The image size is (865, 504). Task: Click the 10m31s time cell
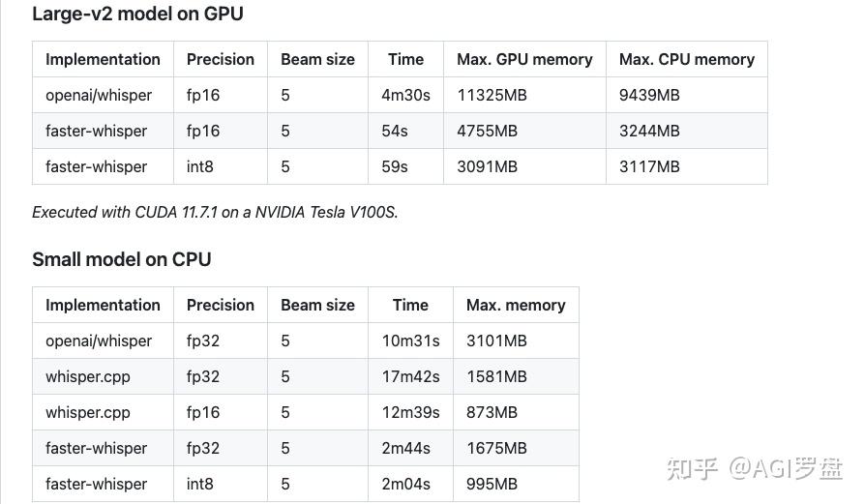(410, 341)
